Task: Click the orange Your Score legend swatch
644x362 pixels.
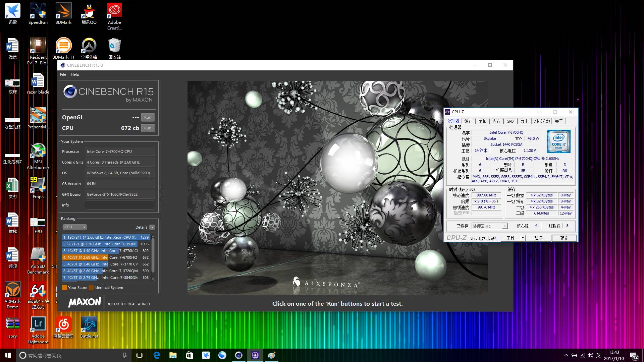Action: (64, 287)
